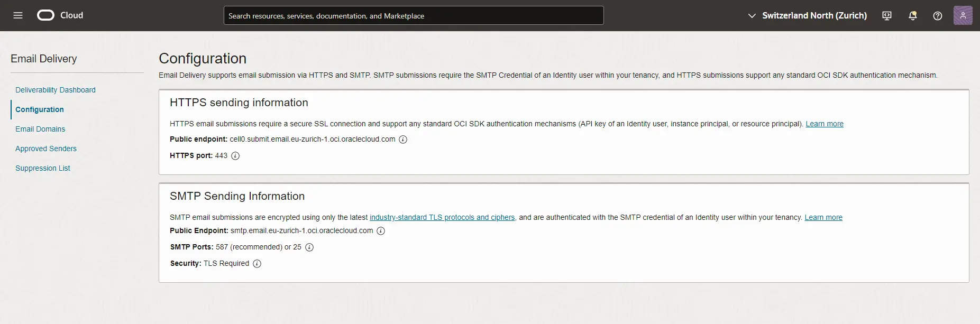This screenshot has width=980, height=324.
Task: Show info icon next to HTTPS port 443
Action: (235, 156)
